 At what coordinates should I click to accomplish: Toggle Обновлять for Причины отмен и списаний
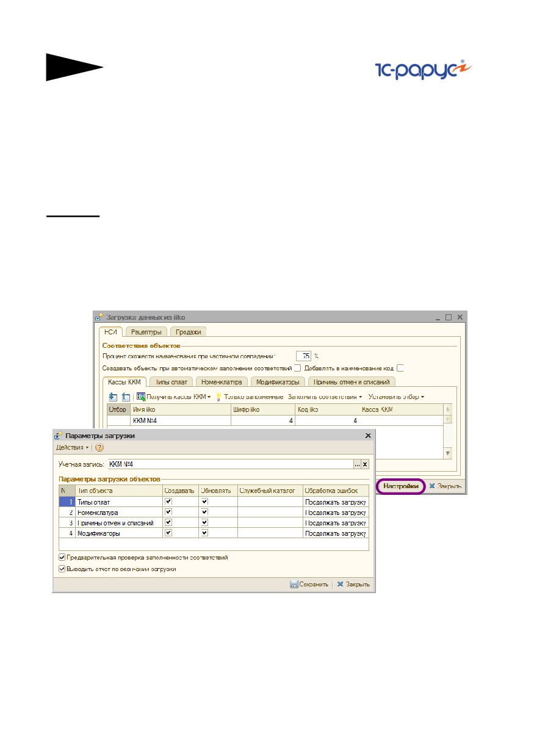tap(204, 522)
